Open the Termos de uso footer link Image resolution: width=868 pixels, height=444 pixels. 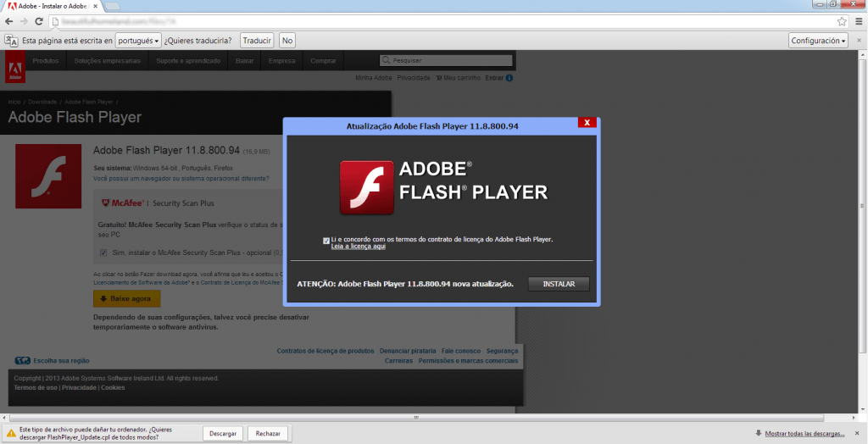pos(36,387)
